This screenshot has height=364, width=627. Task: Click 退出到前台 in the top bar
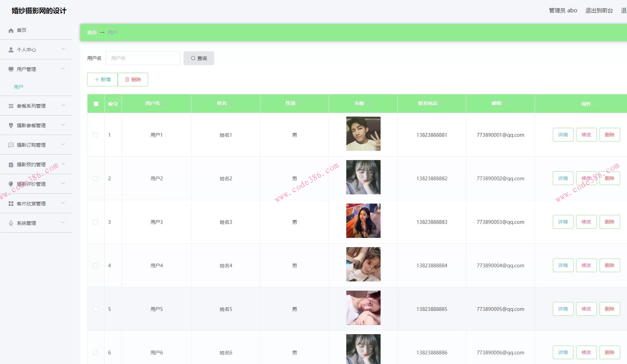[599, 11]
